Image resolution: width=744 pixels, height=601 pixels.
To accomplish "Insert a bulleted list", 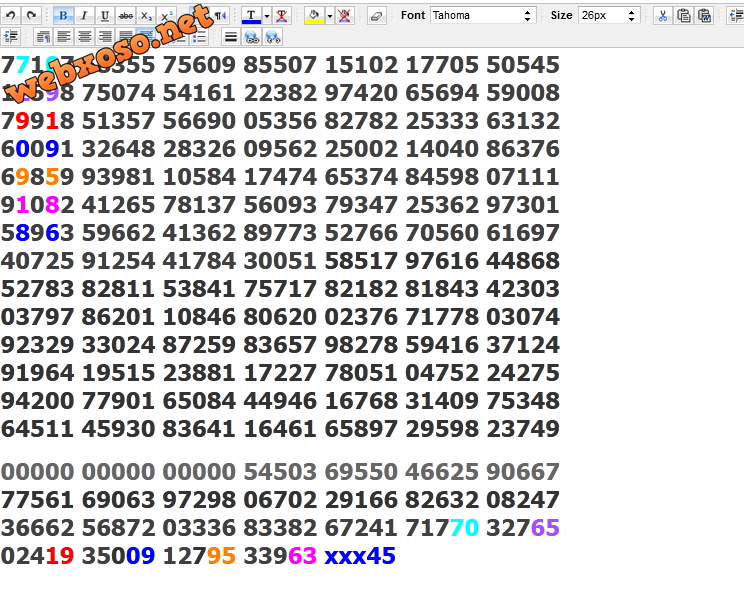I will click(x=200, y=37).
